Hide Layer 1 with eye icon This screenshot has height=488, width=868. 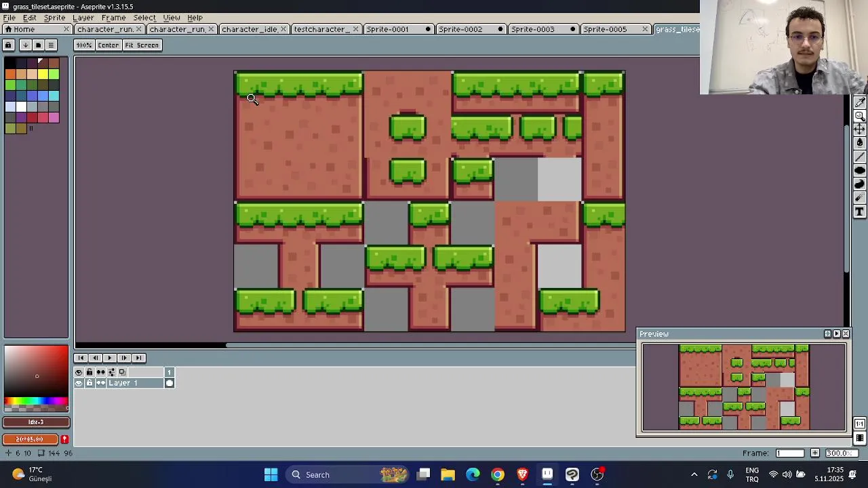click(79, 383)
